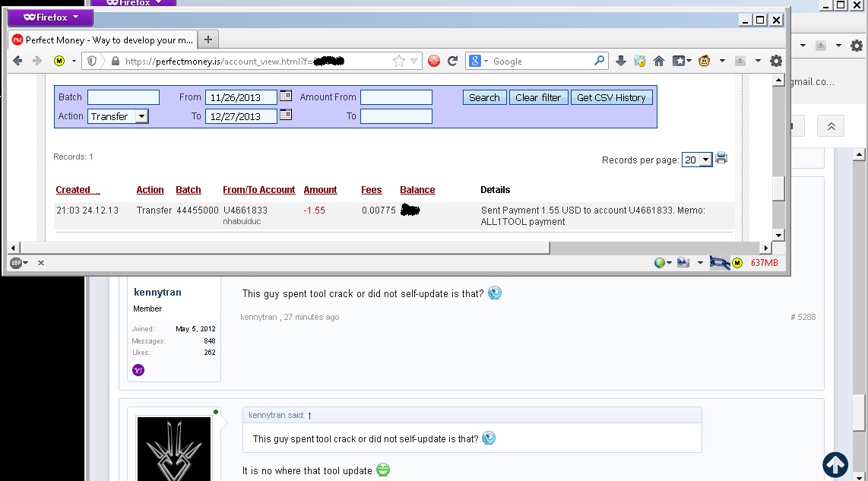Open the URL history dropdown arrow

(413, 61)
